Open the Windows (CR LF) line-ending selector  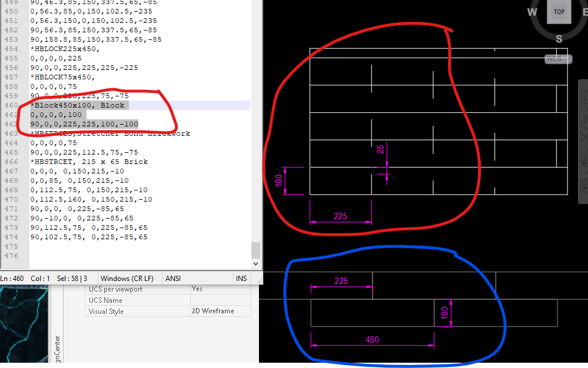129,278
